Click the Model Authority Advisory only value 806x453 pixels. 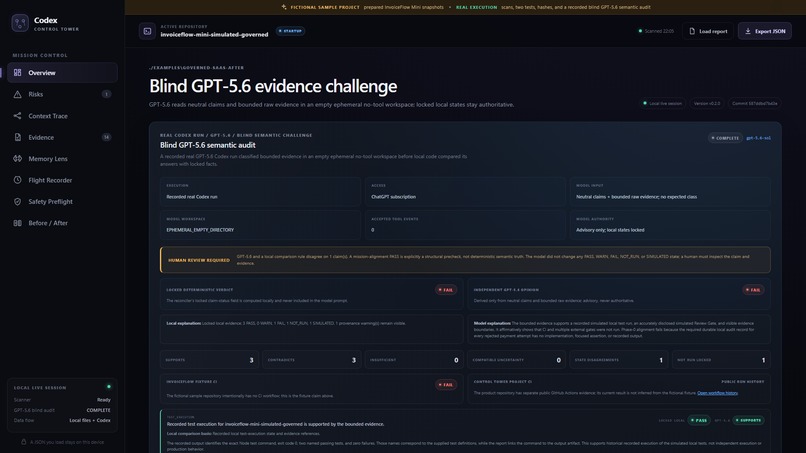[610, 230]
